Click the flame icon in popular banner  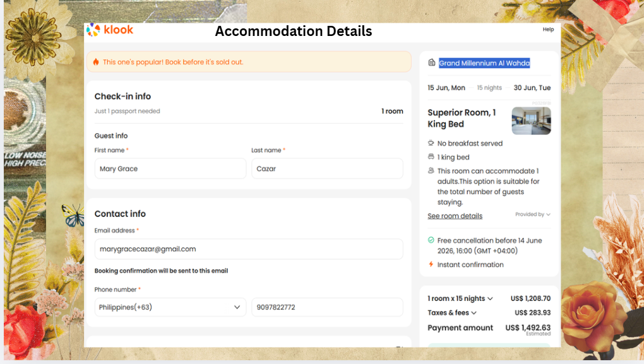(96, 62)
